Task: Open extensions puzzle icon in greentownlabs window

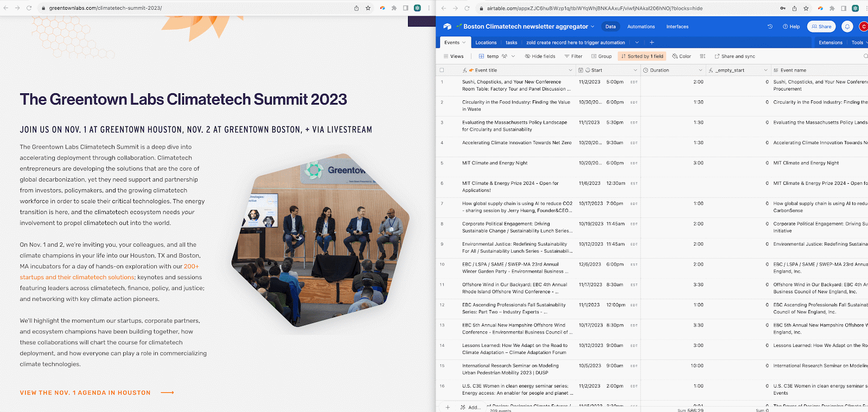Action: (x=394, y=8)
